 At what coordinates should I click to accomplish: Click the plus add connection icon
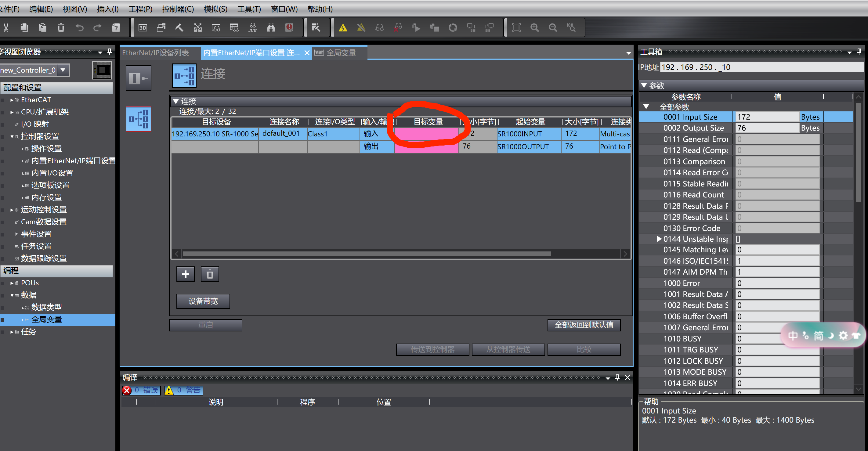tap(185, 274)
